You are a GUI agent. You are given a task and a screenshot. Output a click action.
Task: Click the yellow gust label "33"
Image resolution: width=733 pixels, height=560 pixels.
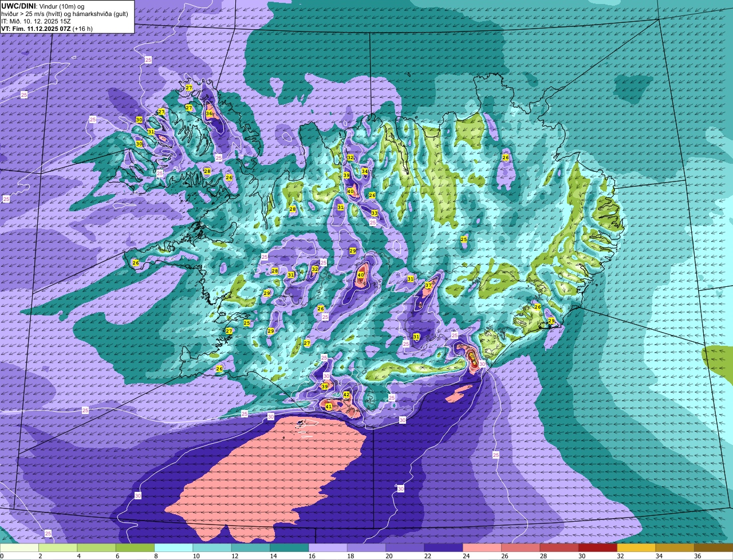tap(375, 213)
